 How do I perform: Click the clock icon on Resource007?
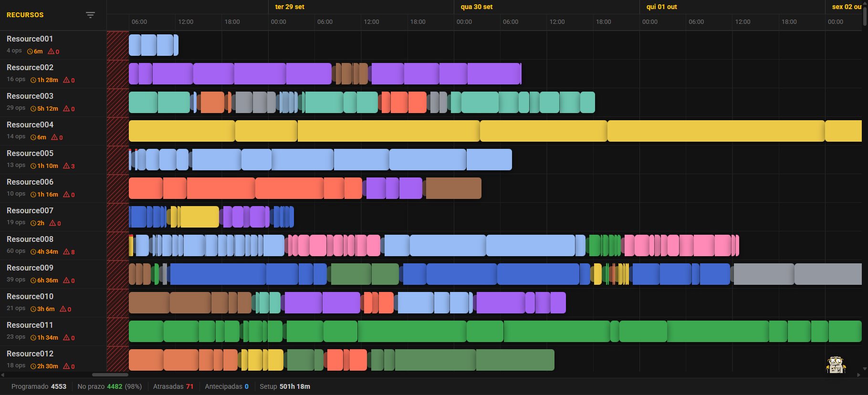(x=33, y=223)
